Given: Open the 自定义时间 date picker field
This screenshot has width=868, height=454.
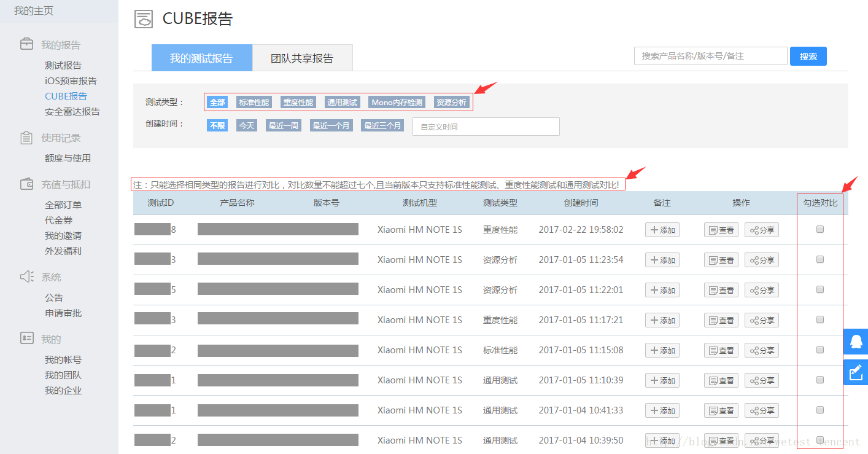Looking at the screenshot, I should [486, 127].
